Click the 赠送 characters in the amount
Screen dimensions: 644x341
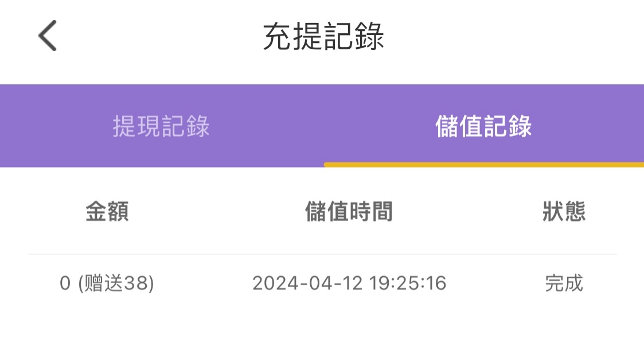pyautogui.click(x=104, y=283)
